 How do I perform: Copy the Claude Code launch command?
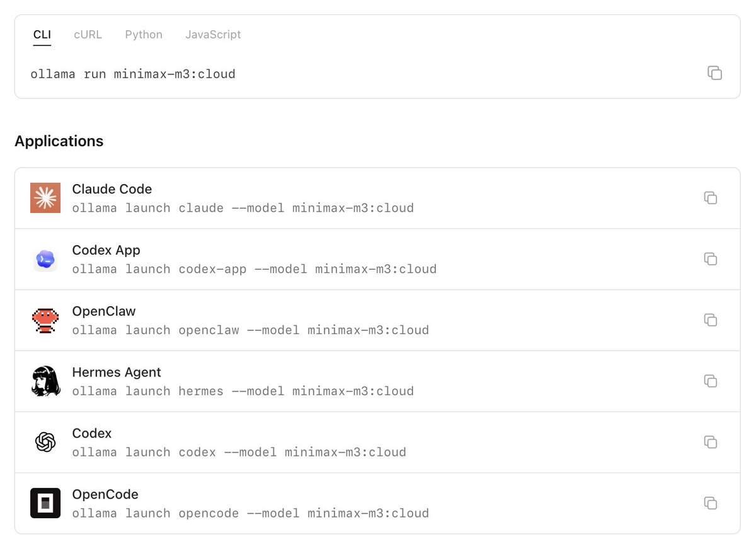point(711,198)
